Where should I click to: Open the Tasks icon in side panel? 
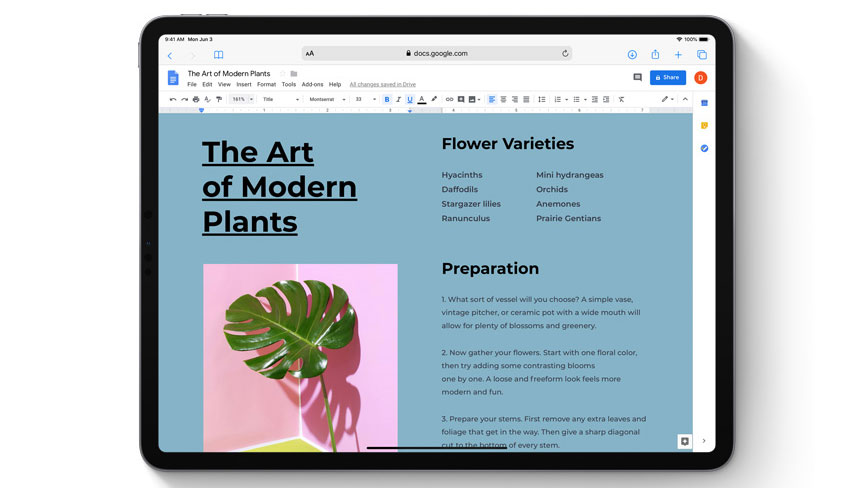coord(704,148)
